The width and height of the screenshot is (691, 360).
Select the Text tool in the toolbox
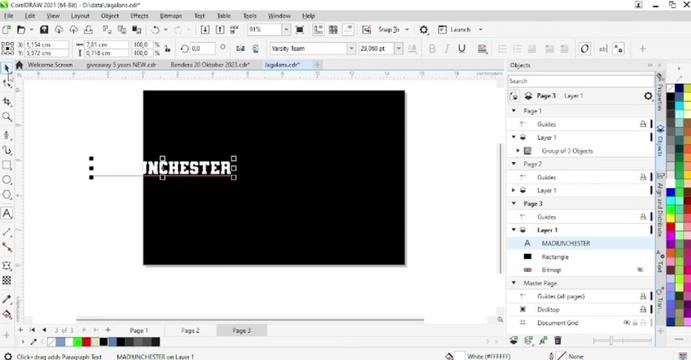[7, 214]
